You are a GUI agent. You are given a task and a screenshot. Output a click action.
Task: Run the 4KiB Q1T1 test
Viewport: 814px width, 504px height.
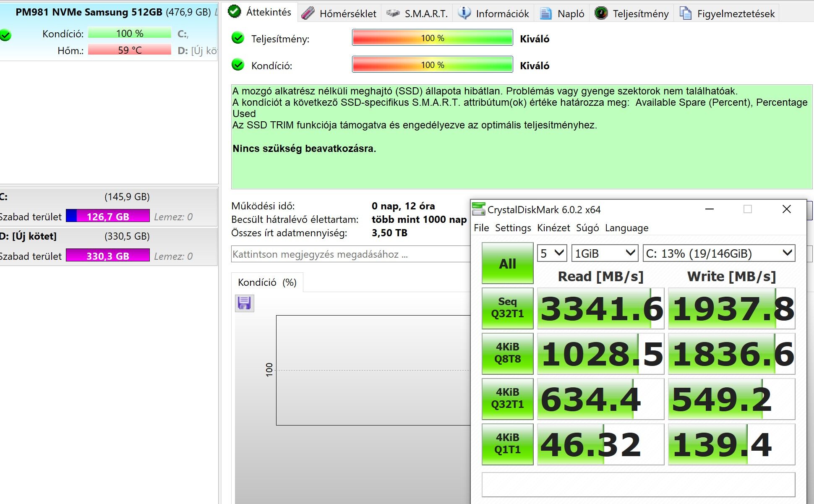click(507, 444)
